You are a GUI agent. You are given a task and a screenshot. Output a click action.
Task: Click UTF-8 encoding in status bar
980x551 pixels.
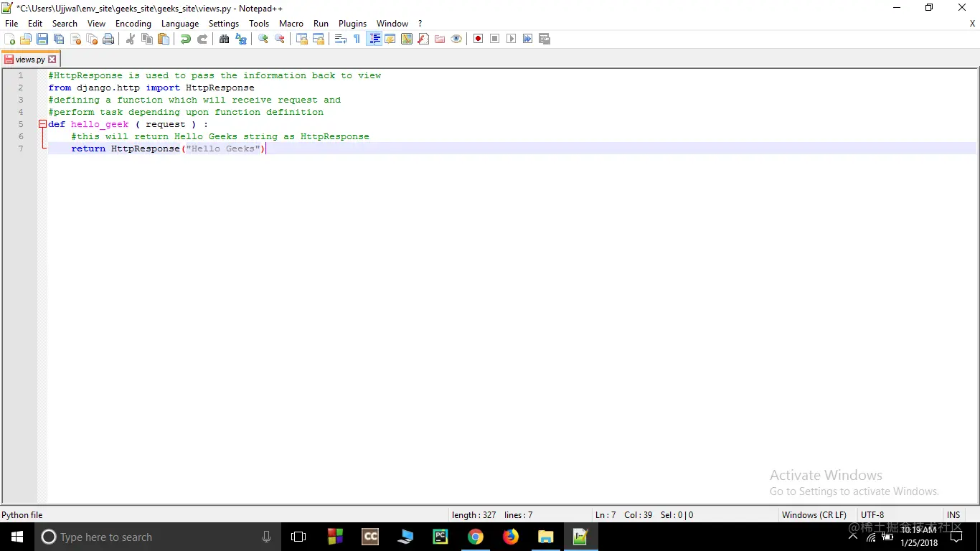[872, 514]
